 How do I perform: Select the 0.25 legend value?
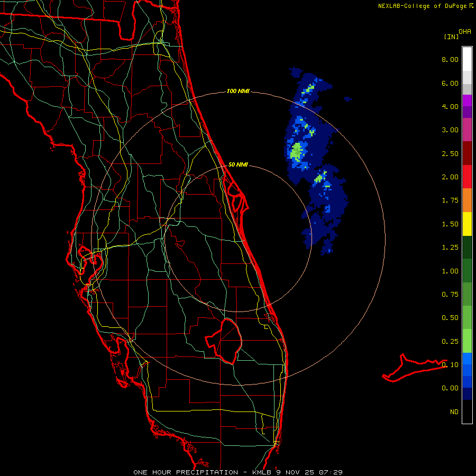450,342
